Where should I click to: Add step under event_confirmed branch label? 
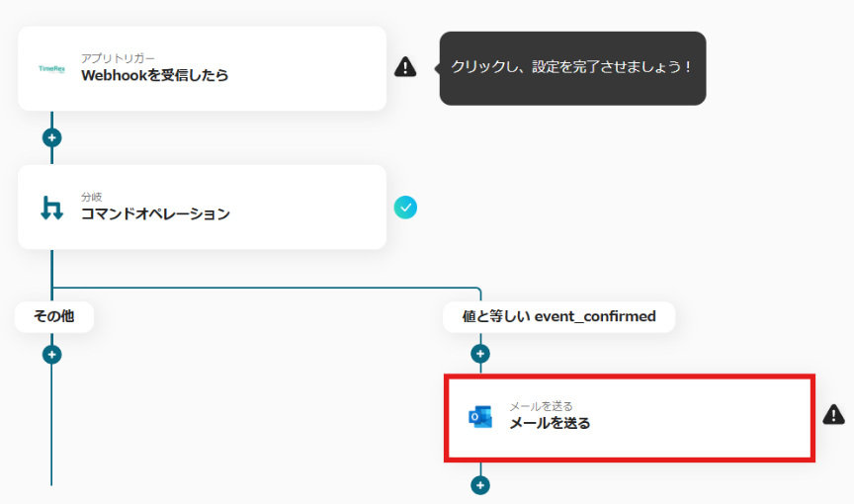pyautogui.click(x=480, y=354)
